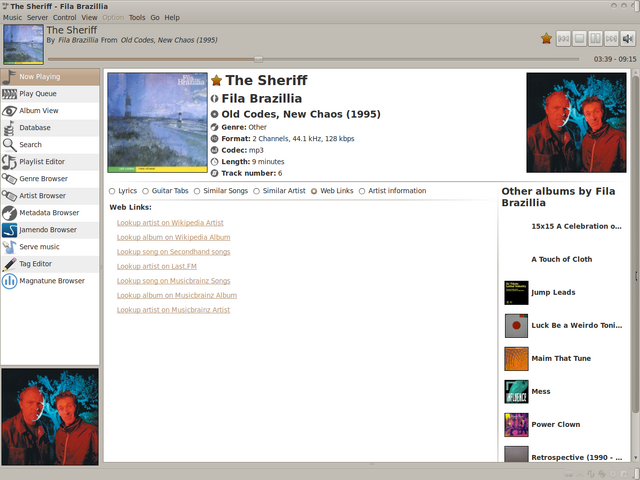Switch to Album View
Screen dimensions: 640x480
pos(50,111)
